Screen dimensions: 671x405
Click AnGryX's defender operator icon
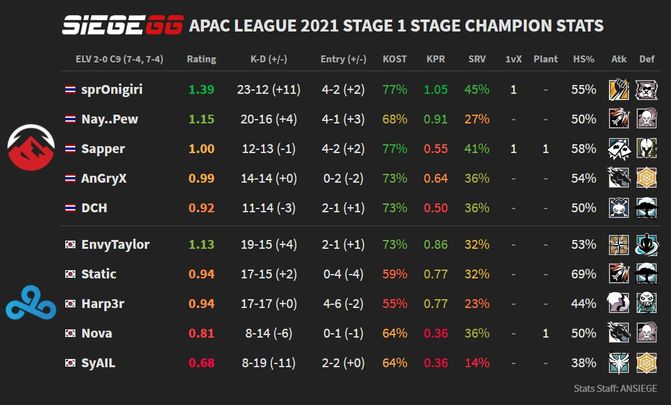pyautogui.click(x=646, y=178)
